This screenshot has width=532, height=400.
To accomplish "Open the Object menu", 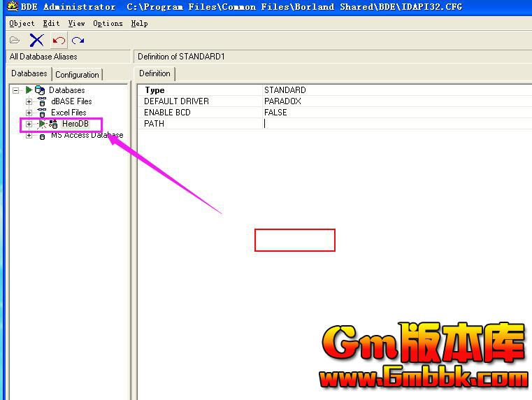I will coord(22,23).
